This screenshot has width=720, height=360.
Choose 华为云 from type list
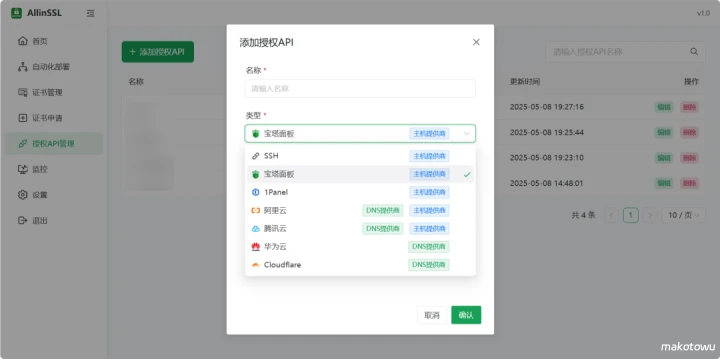point(360,247)
